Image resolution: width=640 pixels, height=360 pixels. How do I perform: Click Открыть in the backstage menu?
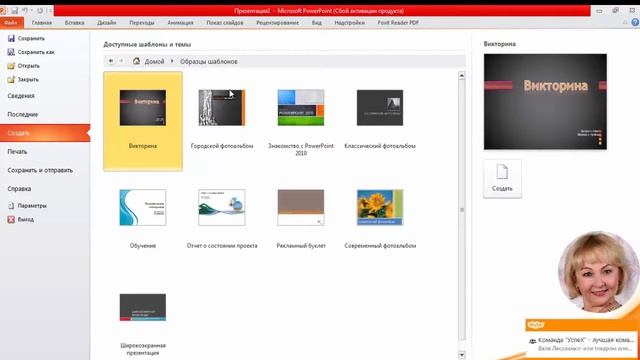pos(24,66)
